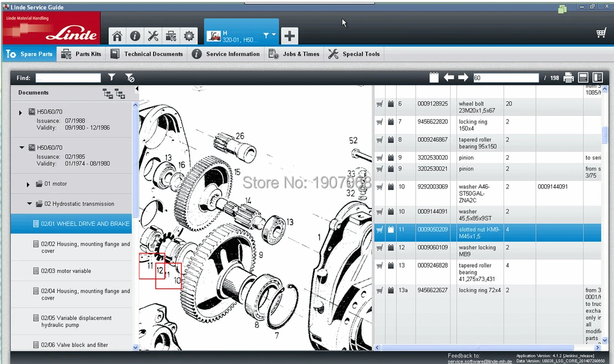614x364 pixels.
Task: Open 02/04 Housing, mounting flange and cover
Action: click(71, 295)
